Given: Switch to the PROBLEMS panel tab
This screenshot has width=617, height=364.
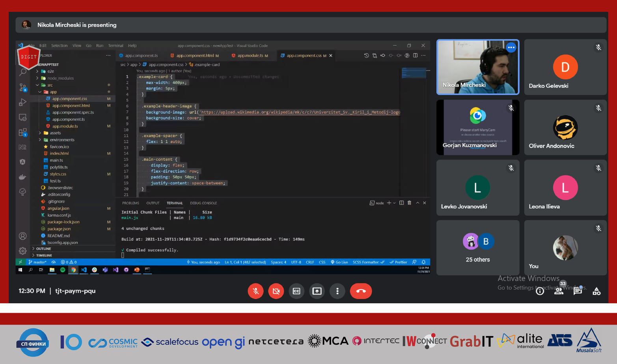Looking at the screenshot, I should (x=130, y=203).
